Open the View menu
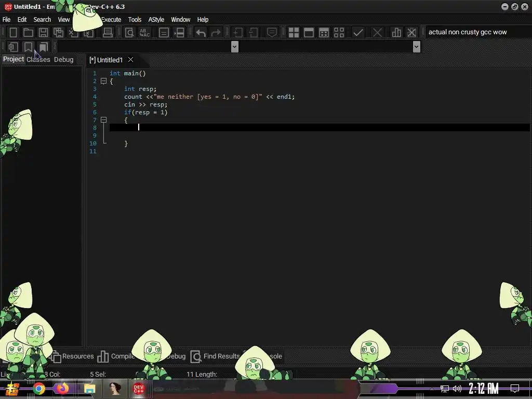Image resolution: width=532 pixels, height=399 pixels. click(x=64, y=20)
